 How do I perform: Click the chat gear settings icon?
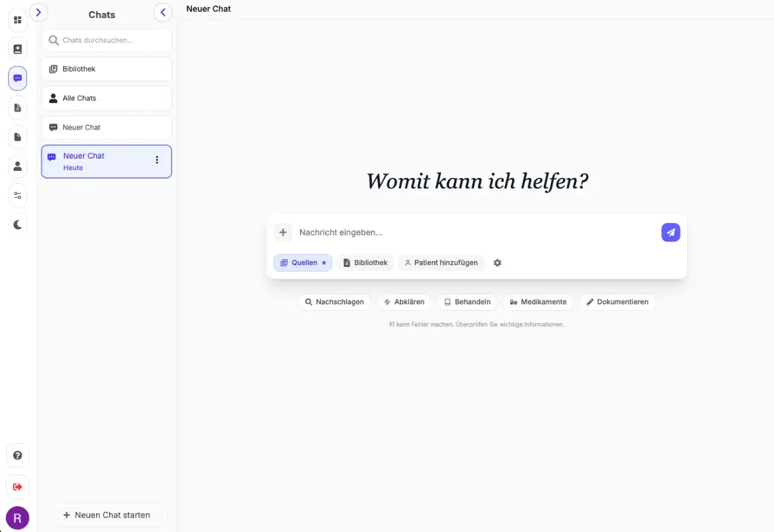pyautogui.click(x=497, y=262)
